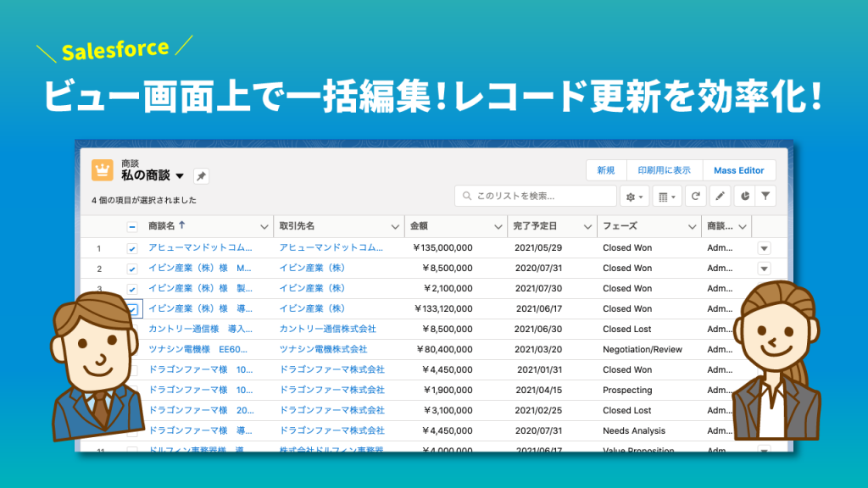Click the 2021/02/25 date cell
Viewport: 868px width, 488px height.
(x=538, y=410)
